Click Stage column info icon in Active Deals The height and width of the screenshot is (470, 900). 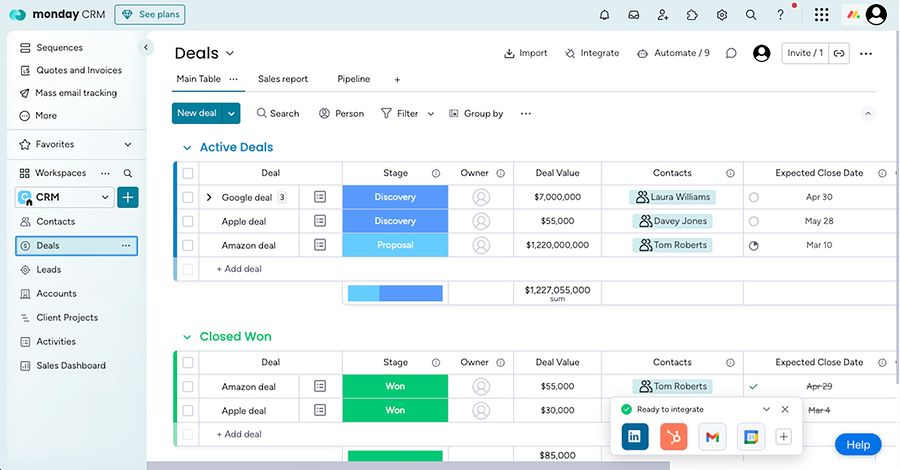click(436, 173)
